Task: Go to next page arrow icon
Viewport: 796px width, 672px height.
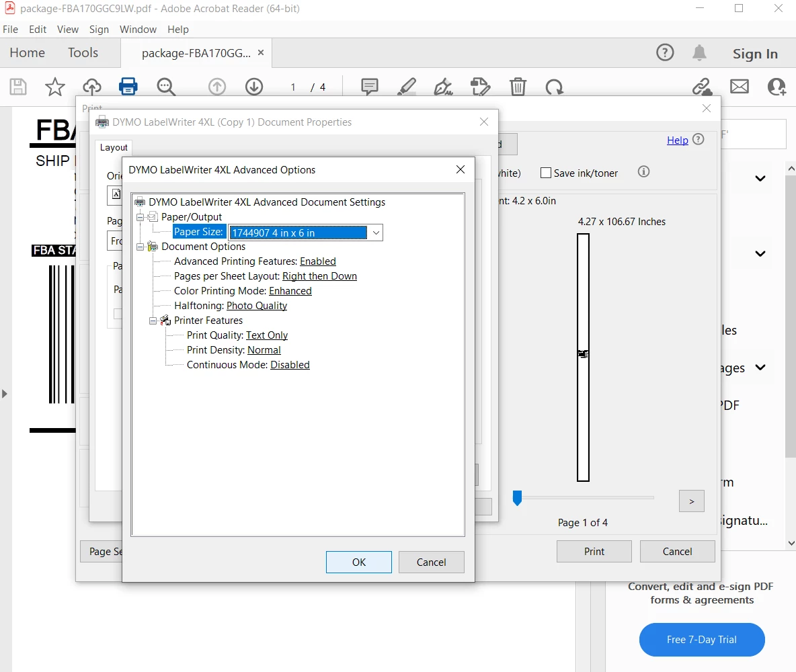Action: [254, 87]
